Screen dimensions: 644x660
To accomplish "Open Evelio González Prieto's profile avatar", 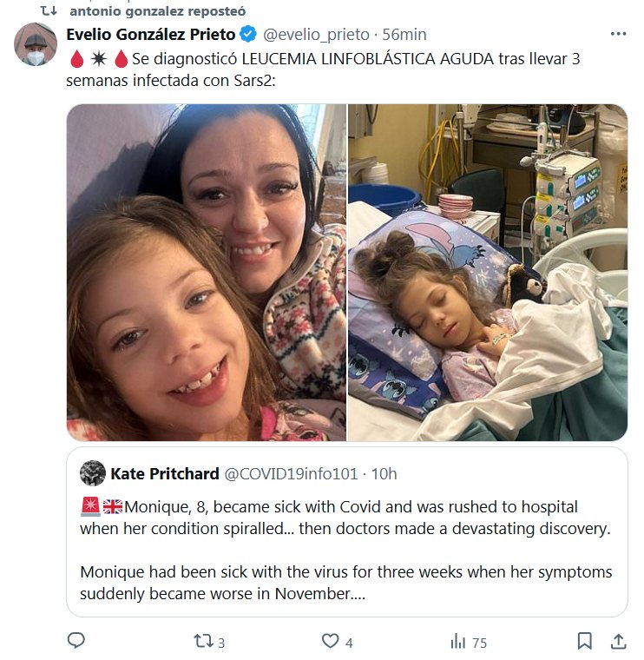I will click(36, 45).
